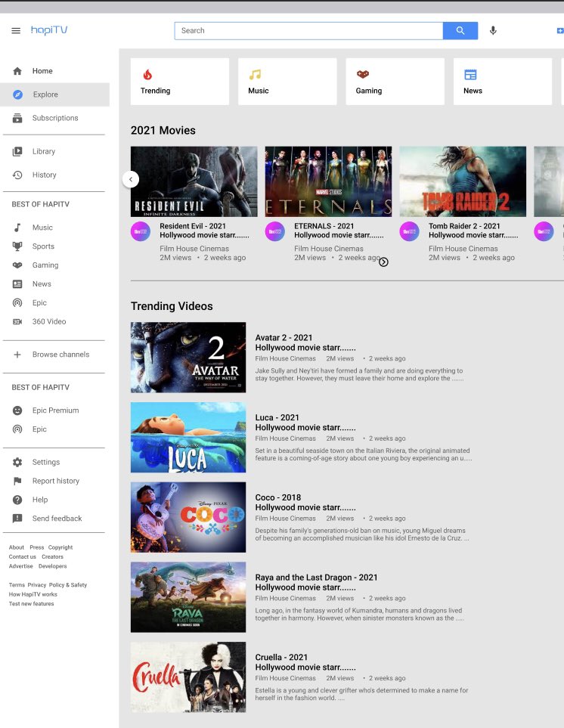Open the Avatar 2 - 2021 title

[x=284, y=338]
